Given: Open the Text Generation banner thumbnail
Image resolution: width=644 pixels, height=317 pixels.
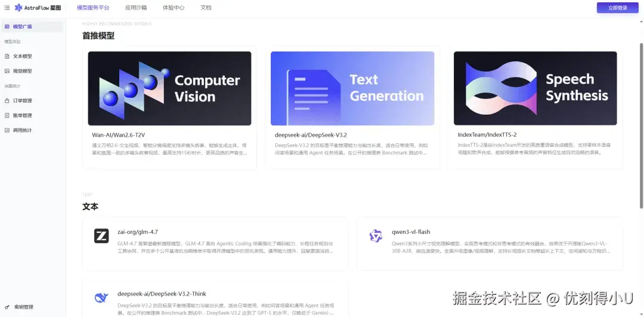Looking at the screenshot, I should [352, 88].
